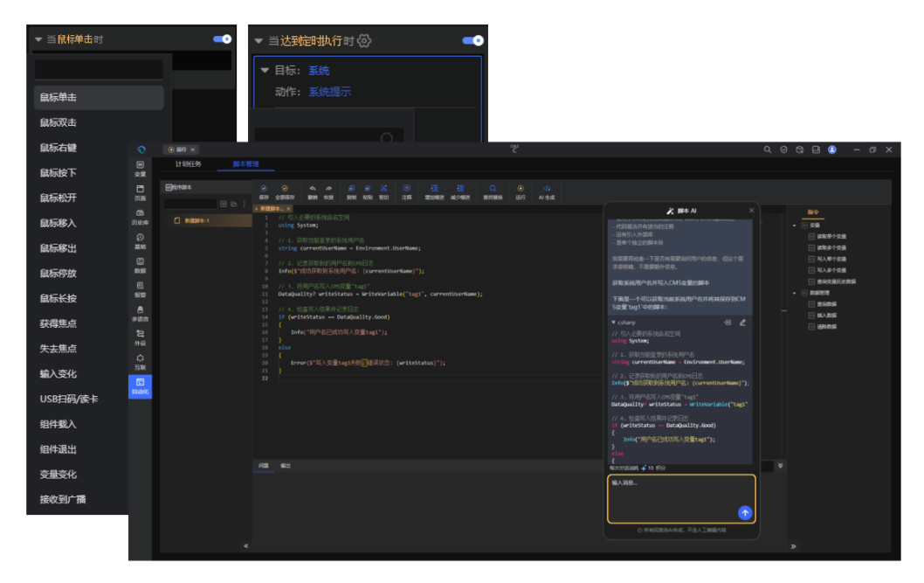
Task: Click the search magnifier in title bar
Action: pyautogui.click(x=768, y=150)
